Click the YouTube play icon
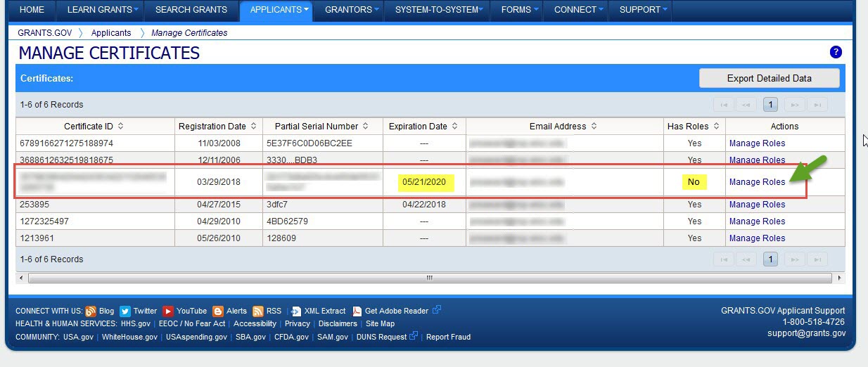This screenshot has width=868, height=367. [168, 311]
